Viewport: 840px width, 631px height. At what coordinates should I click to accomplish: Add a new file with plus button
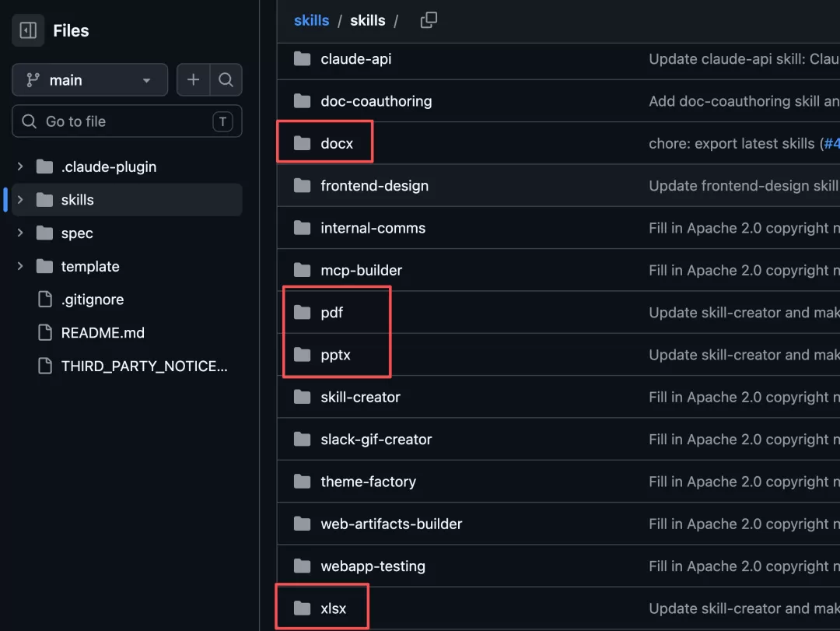(x=193, y=80)
